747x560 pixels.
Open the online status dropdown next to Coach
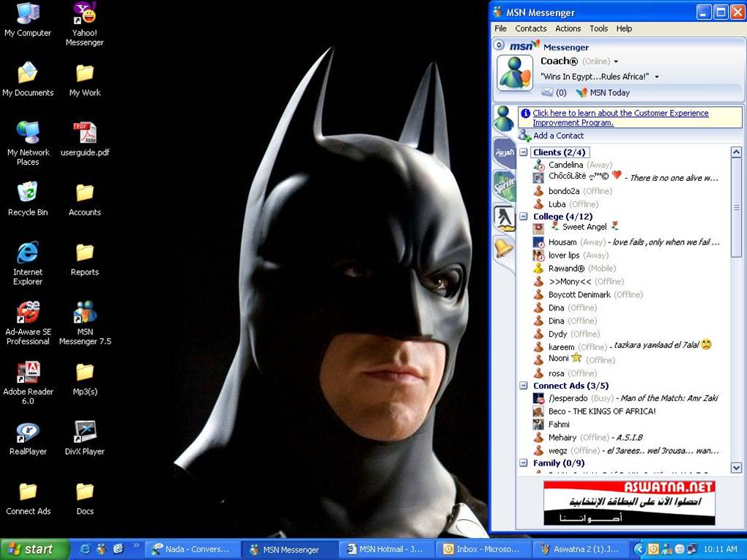pyautogui.click(x=616, y=62)
